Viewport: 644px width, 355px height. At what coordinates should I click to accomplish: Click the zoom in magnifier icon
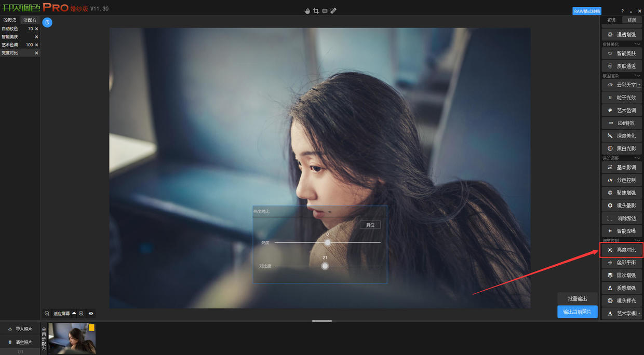82,313
